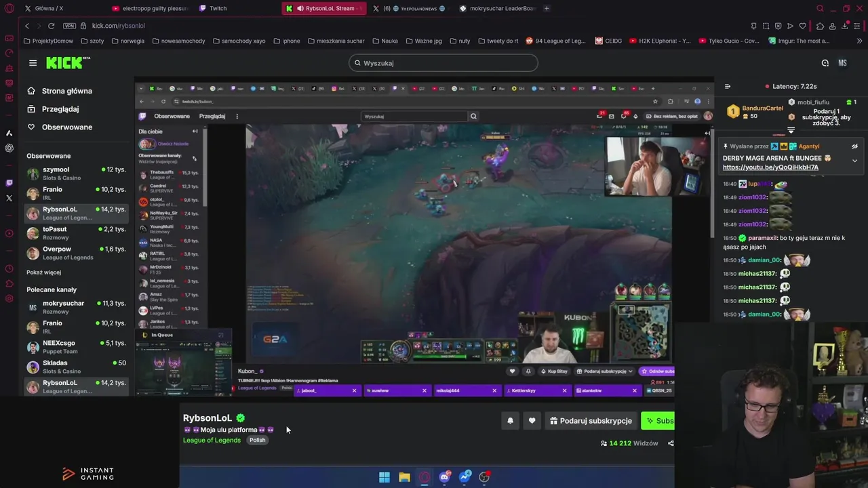The height and width of the screenshot is (488, 868).
Task: Hide the pinned chat message
Action: click(854, 146)
